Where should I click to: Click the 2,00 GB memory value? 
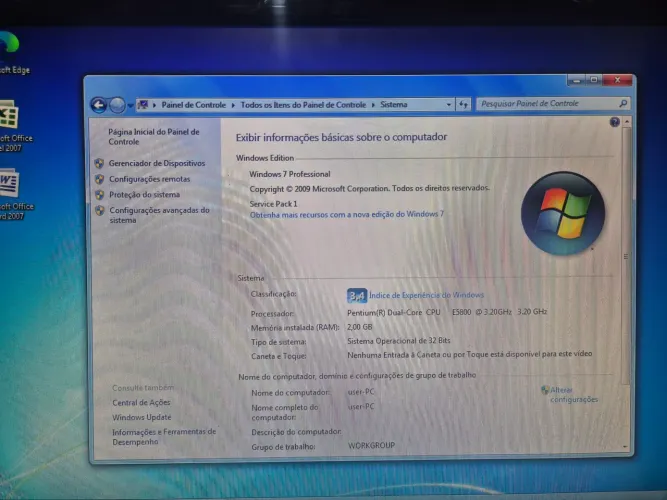point(359,327)
